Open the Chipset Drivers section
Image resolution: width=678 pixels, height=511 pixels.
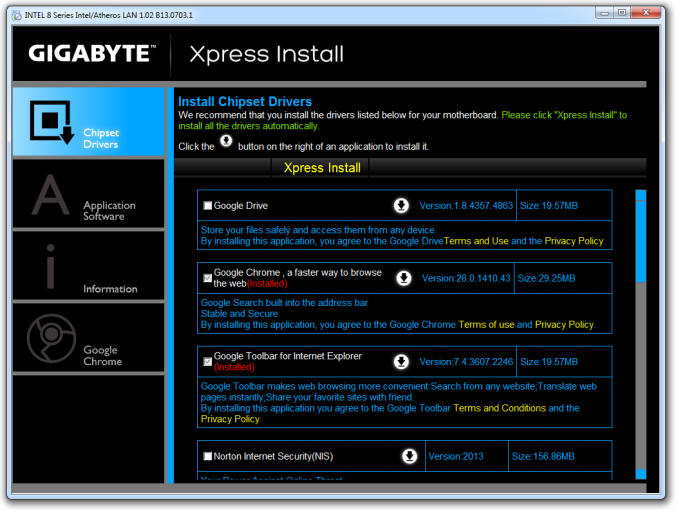[x=89, y=121]
